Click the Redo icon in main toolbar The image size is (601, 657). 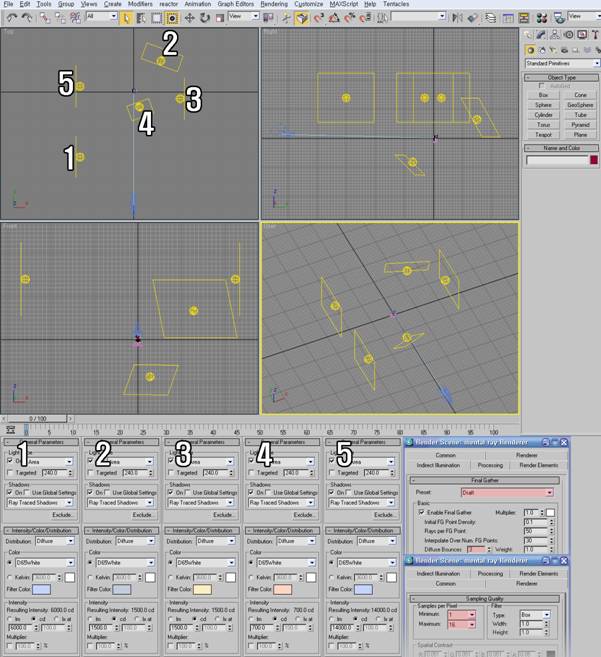(27, 18)
